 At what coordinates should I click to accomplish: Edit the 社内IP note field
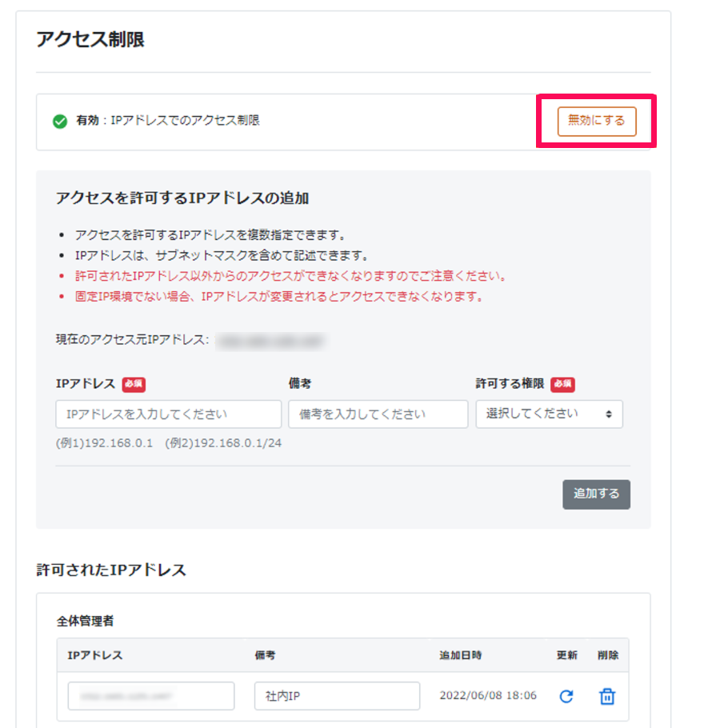(337, 695)
